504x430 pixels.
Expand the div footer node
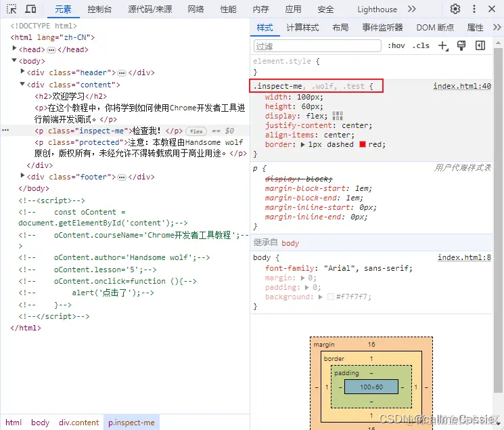[x=22, y=175]
